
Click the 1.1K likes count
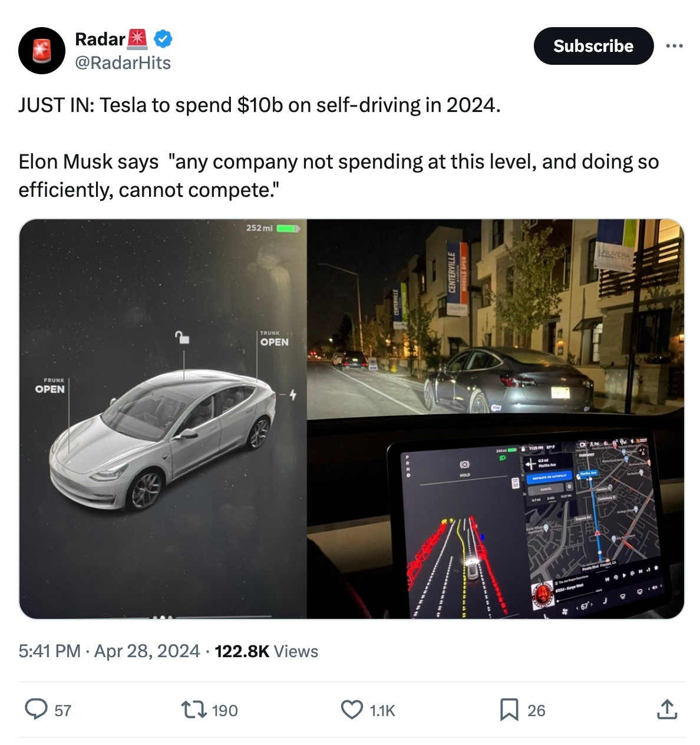point(382,711)
